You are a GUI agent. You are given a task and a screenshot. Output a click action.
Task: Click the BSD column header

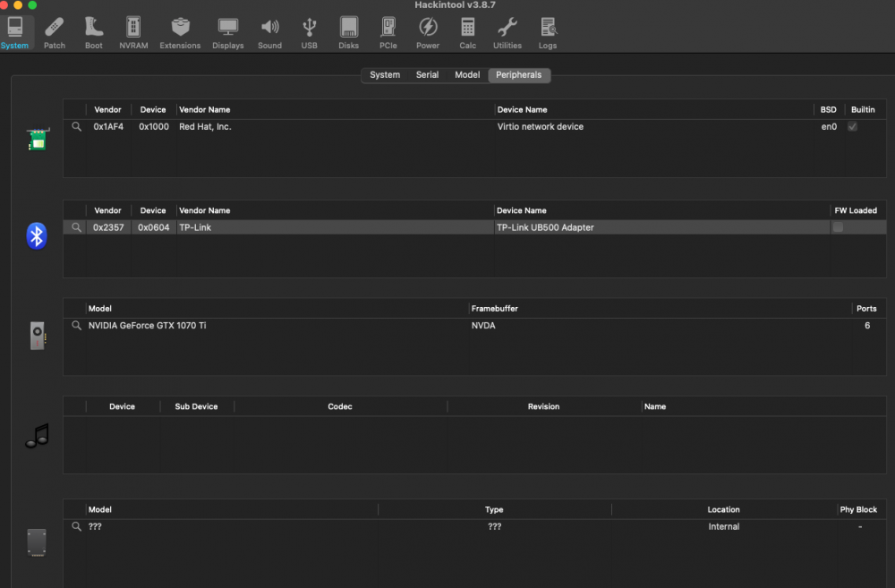[828, 109]
